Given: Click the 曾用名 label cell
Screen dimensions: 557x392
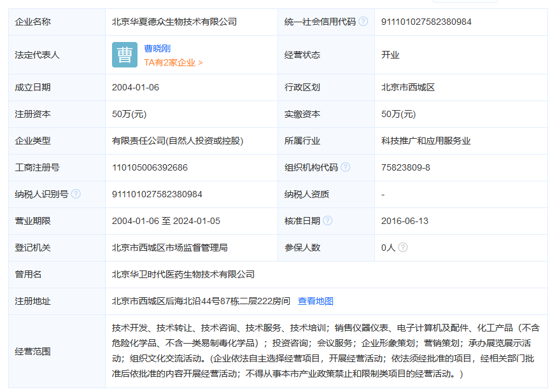Looking at the screenshot, I should click(57, 274).
